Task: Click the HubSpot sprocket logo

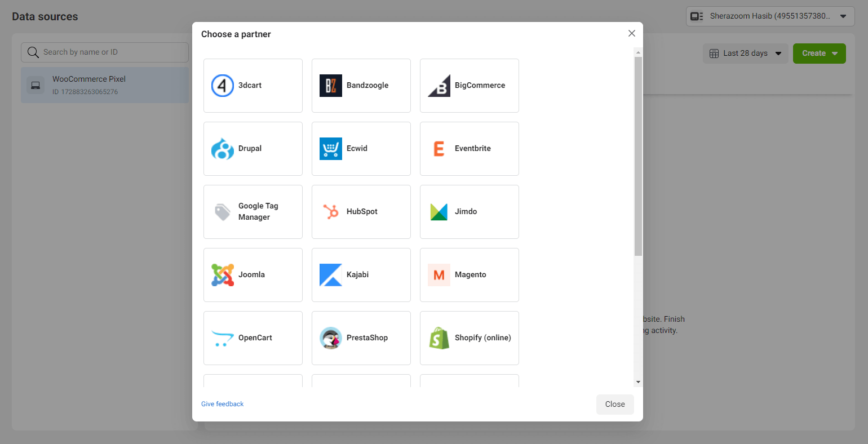Action: pyautogui.click(x=331, y=212)
